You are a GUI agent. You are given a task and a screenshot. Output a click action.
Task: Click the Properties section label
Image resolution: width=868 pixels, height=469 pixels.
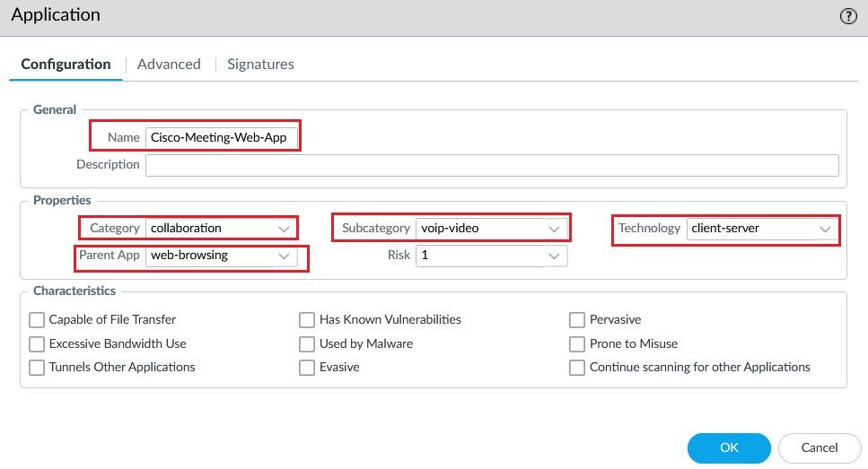(x=62, y=200)
